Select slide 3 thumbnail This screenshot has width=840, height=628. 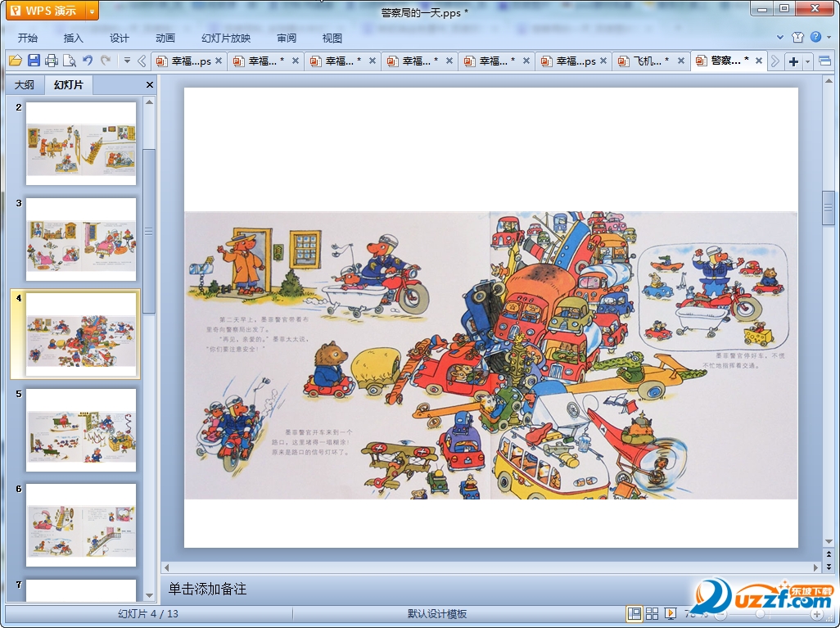pos(81,239)
